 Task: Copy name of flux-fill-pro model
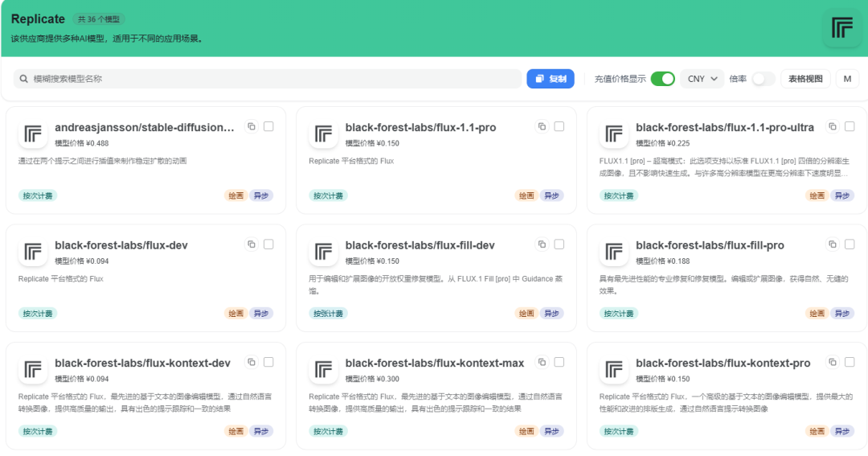click(833, 244)
